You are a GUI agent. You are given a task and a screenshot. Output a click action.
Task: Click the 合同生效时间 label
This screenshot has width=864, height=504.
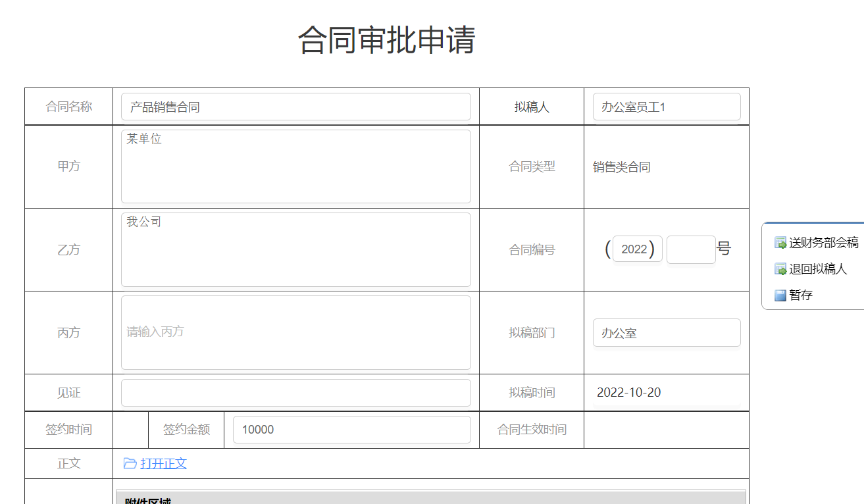pos(532,430)
